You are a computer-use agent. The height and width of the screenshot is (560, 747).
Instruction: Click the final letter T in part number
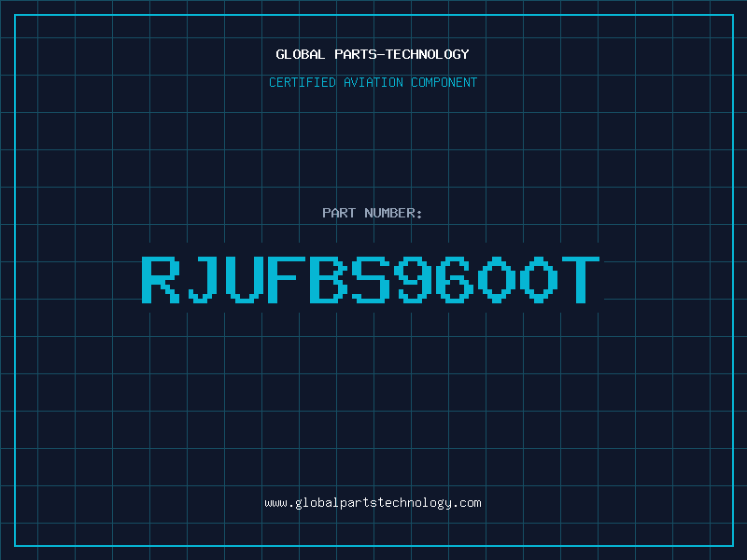point(580,279)
